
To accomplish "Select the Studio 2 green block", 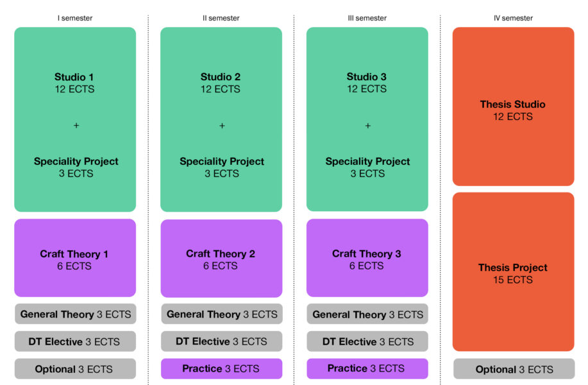I will tap(221, 119).
